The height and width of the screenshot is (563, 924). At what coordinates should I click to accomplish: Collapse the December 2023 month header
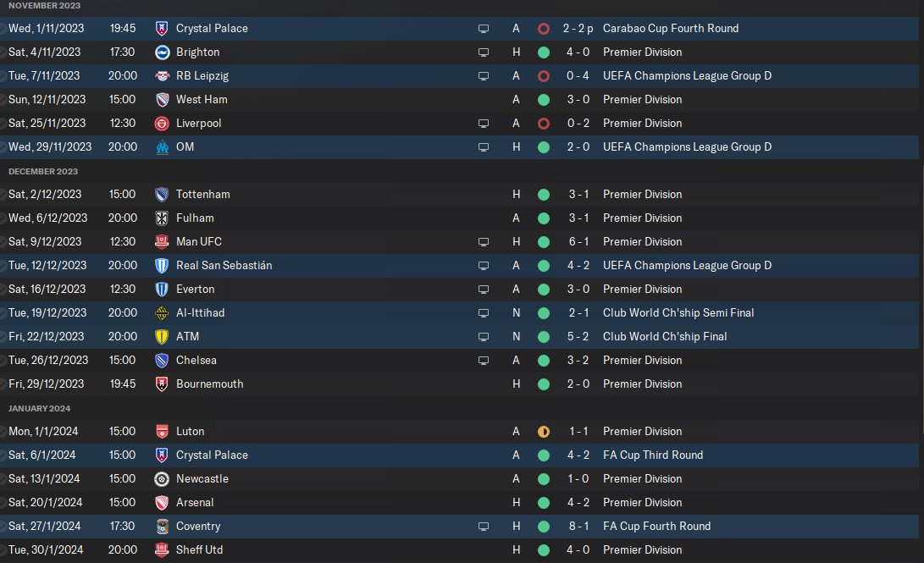point(43,171)
